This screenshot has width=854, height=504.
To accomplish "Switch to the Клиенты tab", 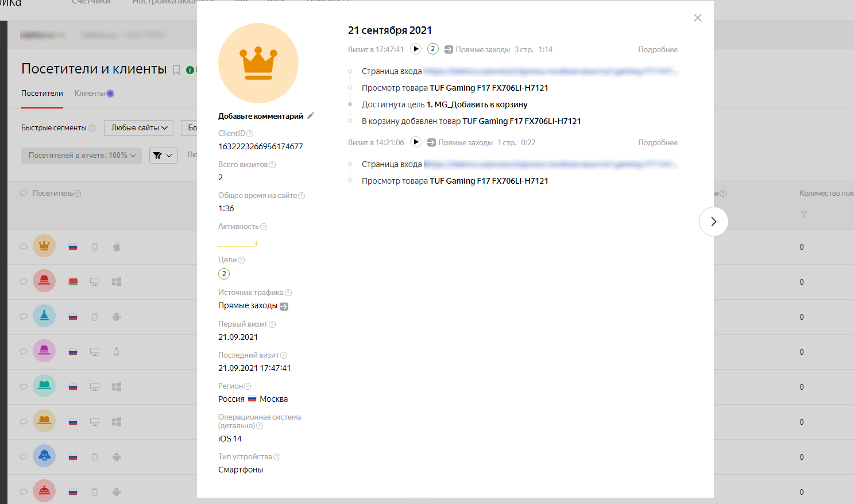I will pos(90,94).
